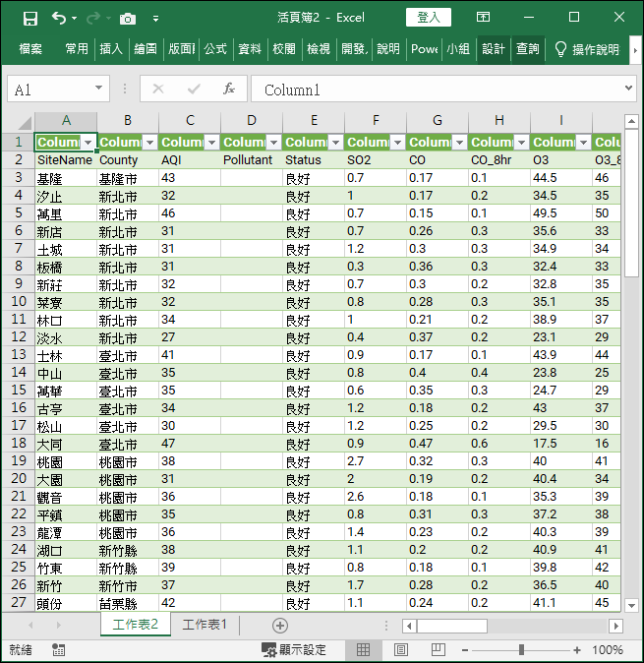Switch to the 資料 data tab

point(250,49)
